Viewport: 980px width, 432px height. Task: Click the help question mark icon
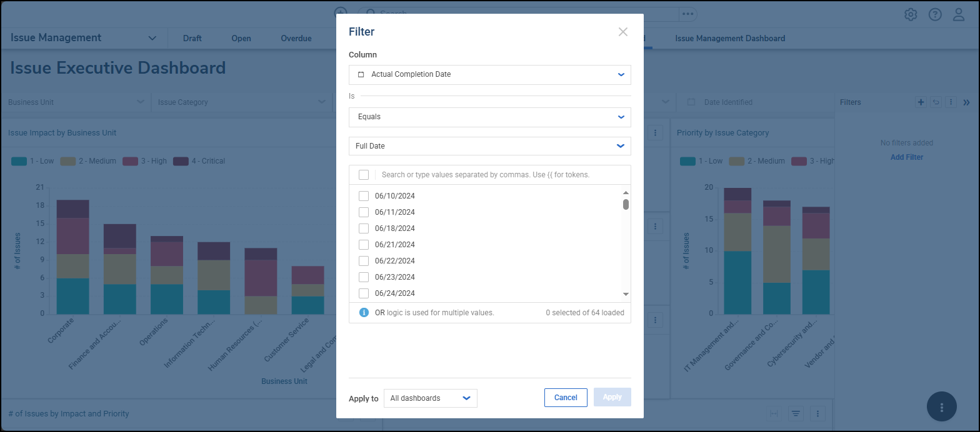[x=935, y=14]
